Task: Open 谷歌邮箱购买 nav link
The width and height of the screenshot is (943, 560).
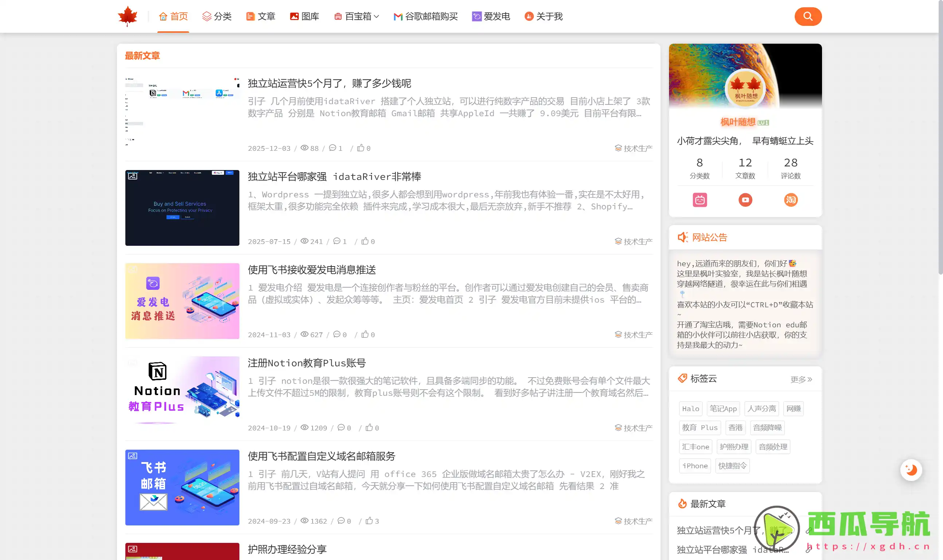Action: coord(425,16)
